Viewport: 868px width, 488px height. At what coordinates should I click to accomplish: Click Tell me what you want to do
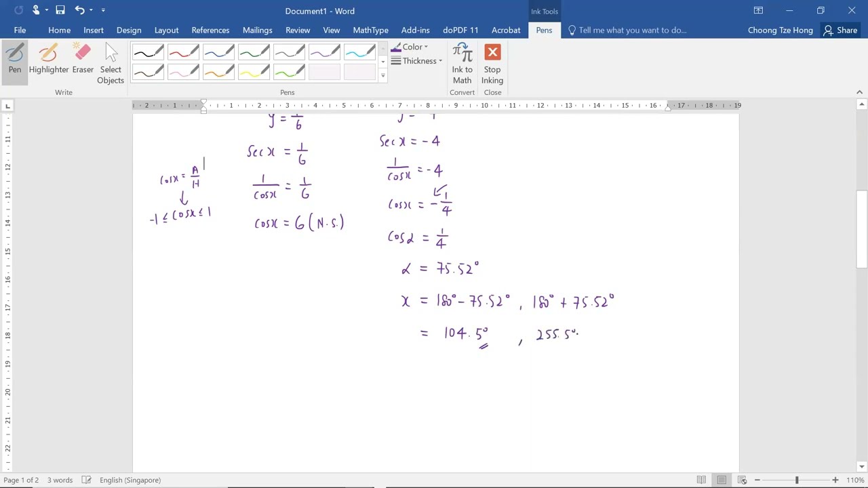click(x=627, y=30)
